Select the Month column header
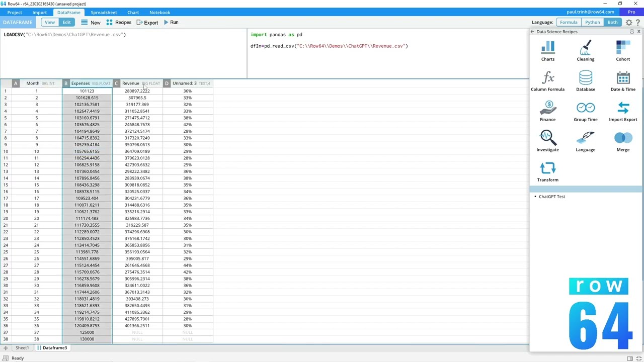644x362 pixels. pyautogui.click(x=37, y=83)
